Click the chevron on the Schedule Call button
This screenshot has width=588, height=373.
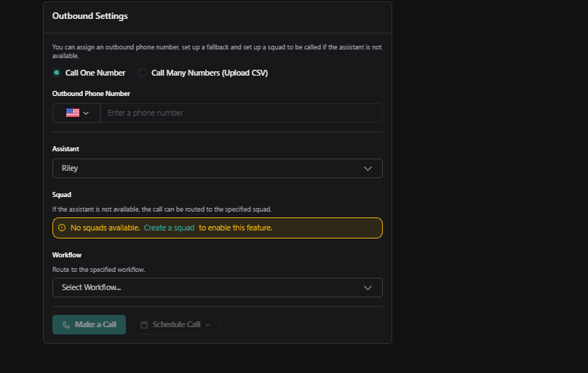click(x=208, y=324)
